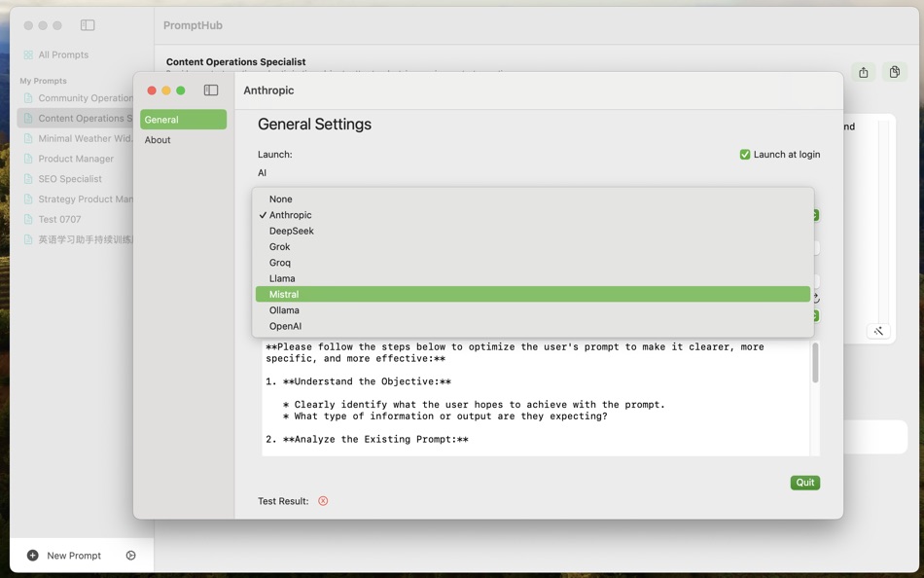
Task: Open All Prompts in PromptHub sidebar
Action: (x=63, y=54)
